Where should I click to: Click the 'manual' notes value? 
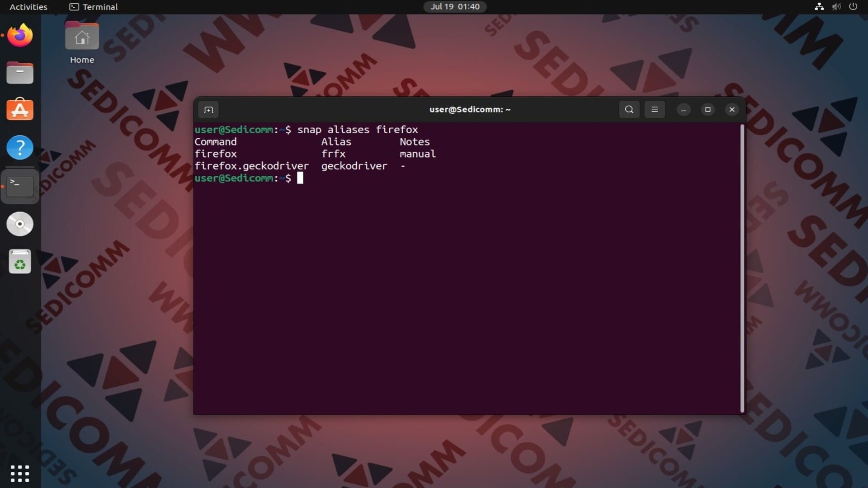418,154
